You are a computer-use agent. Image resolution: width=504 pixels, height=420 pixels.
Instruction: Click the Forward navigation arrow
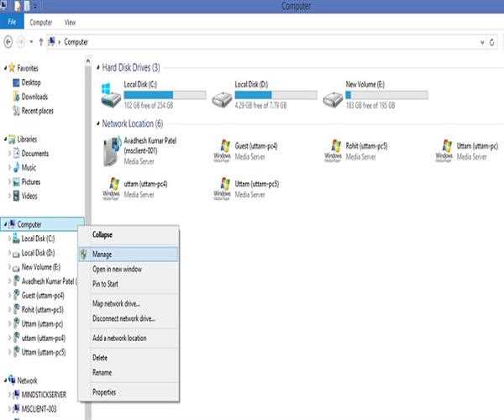pyautogui.click(x=21, y=42)
